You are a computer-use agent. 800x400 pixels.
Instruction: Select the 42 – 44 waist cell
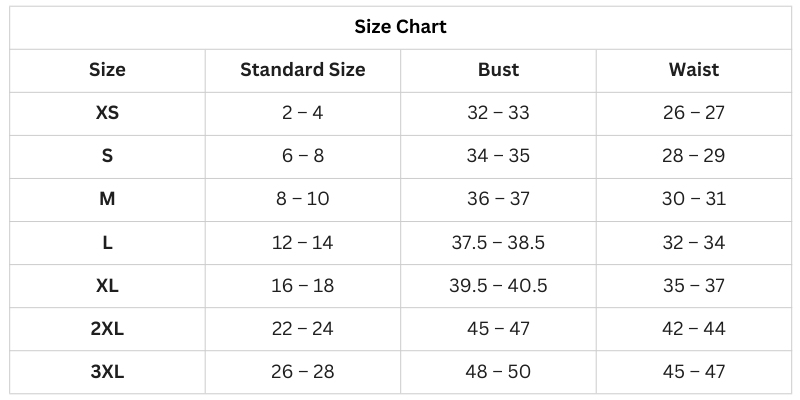(694, 329)
